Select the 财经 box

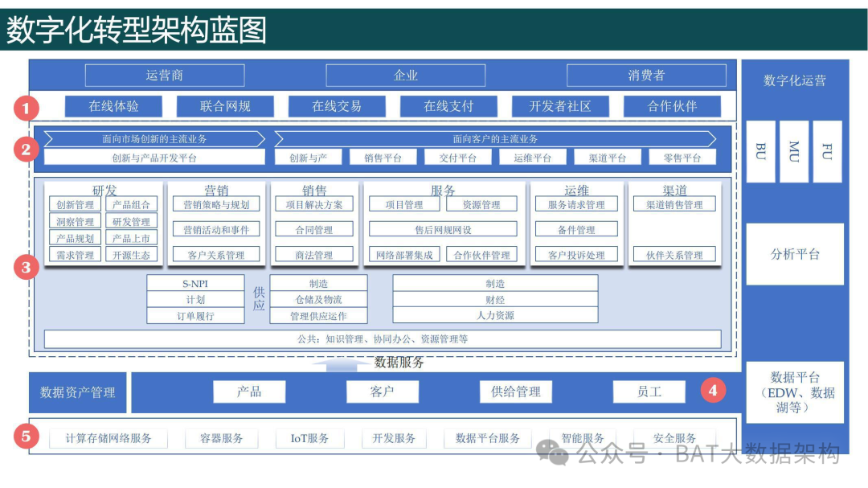point(495,299)
